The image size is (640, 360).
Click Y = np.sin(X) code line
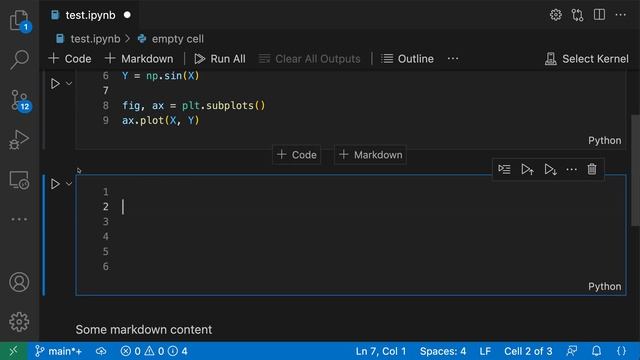tap(160, 76)
